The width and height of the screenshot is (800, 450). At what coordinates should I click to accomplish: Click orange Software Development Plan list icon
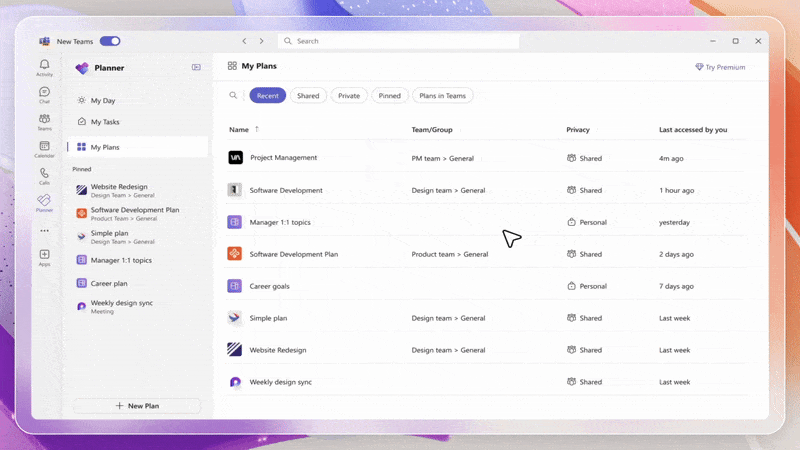(x=235, y=254)
